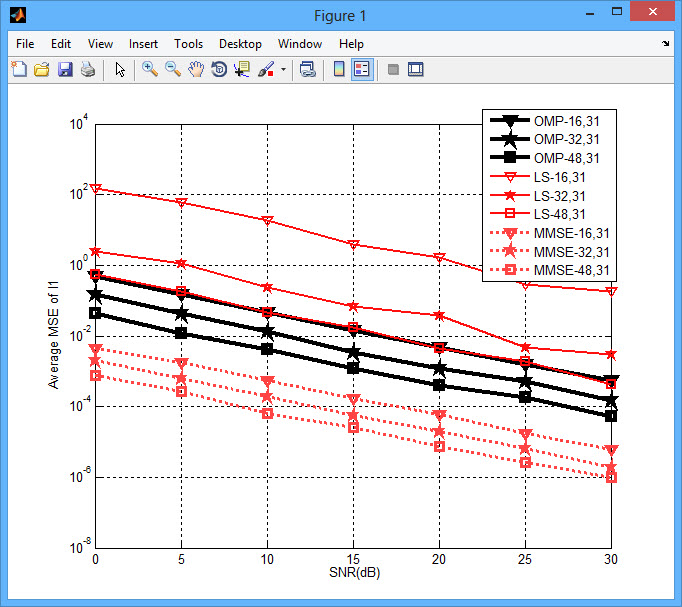
Task: Click the Link Plot icon
Action: (x=308, y=69)
